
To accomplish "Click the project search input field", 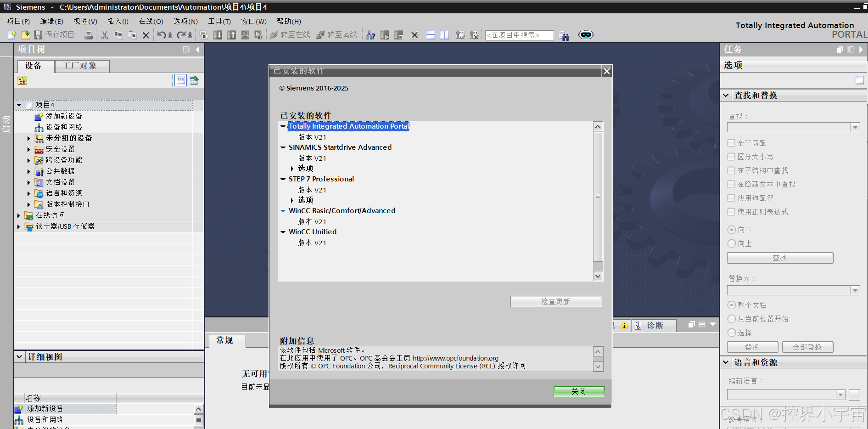I will (520, 35).
